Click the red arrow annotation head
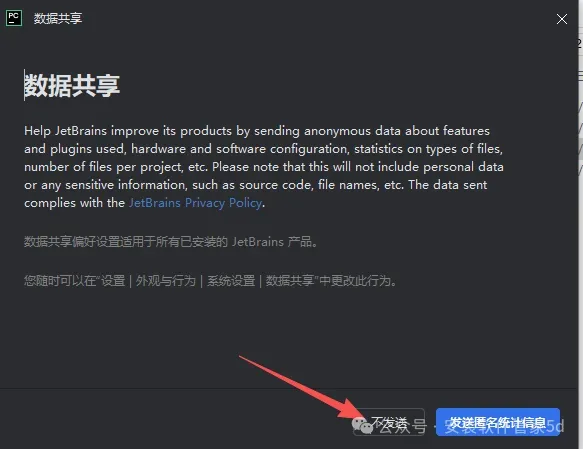The width and height of the screenshot is (583, 449). tap(351, 411)
